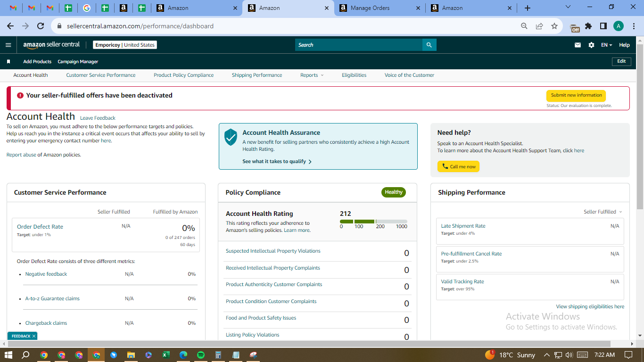Viewport: 644px width, 362px height.
Task: Share this page using the share icon
Action: [539, 26]
